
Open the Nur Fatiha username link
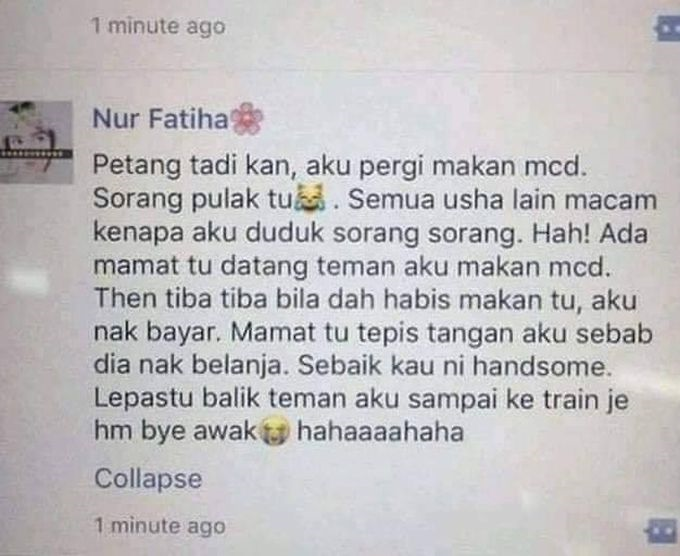(x=160, y=118)
